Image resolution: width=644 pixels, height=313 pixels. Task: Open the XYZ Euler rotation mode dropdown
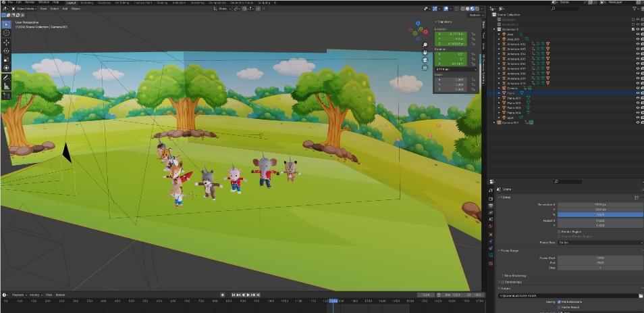point(456,70)
